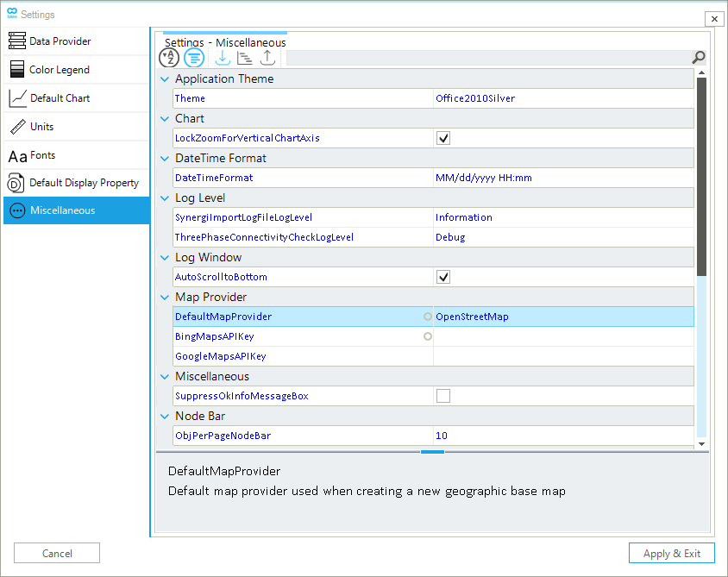Click the import settings download icon
This screenshot has height=577, width=728.
tap(222, 58)
